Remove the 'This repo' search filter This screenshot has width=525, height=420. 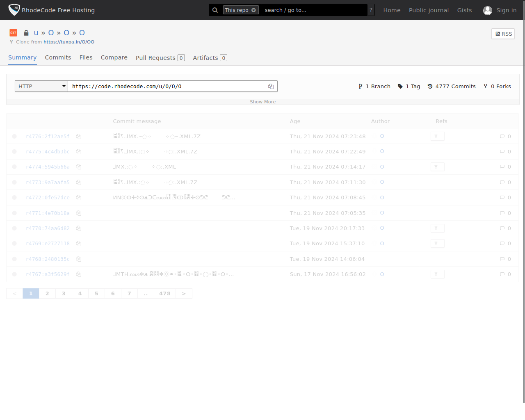click(x=253, y=10)
